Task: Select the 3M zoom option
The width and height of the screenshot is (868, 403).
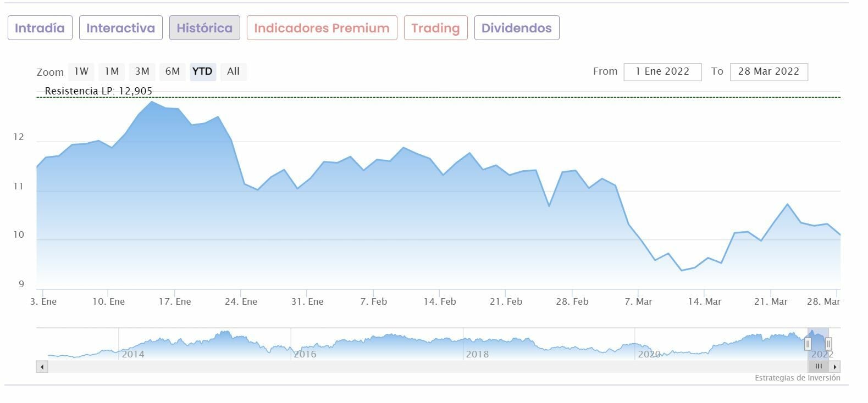Action: point(142,71)
